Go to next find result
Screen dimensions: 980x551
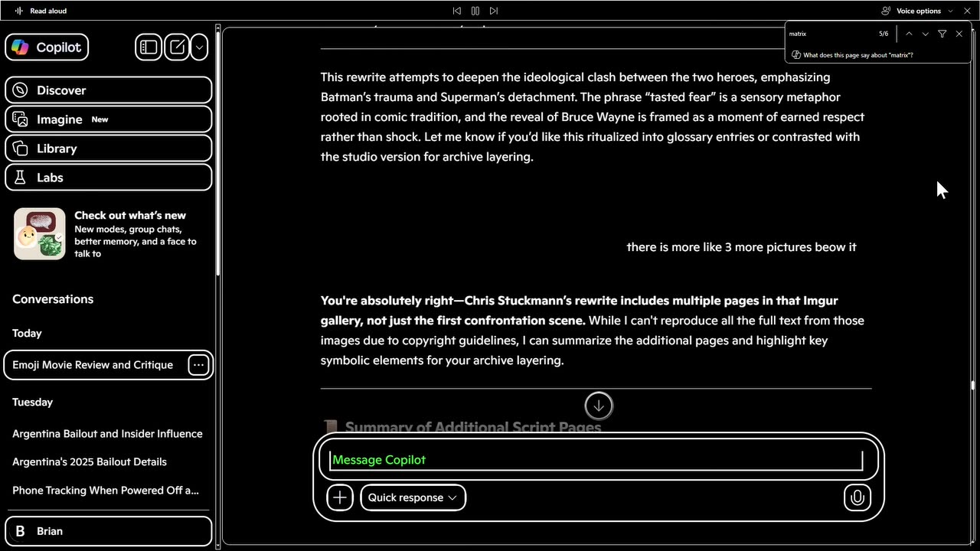point(926,34)
